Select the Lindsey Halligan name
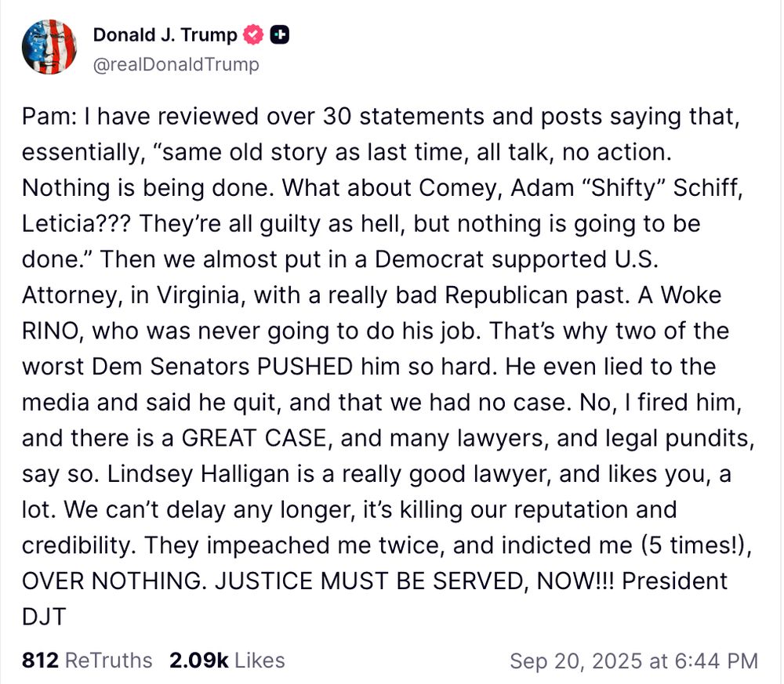784x684 pixels. point(198,474)
